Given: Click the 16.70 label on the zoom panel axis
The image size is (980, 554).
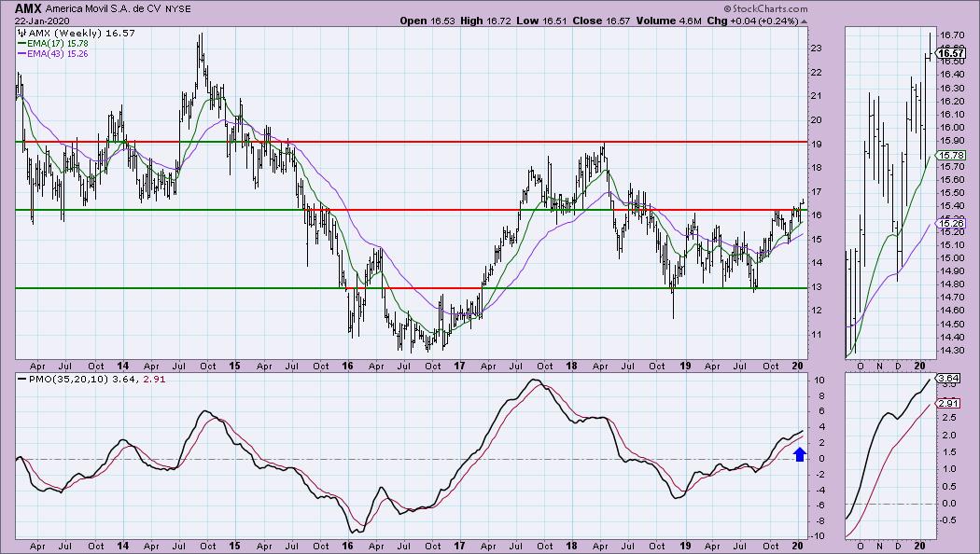Looking at the screenshot, I should 951,35.
